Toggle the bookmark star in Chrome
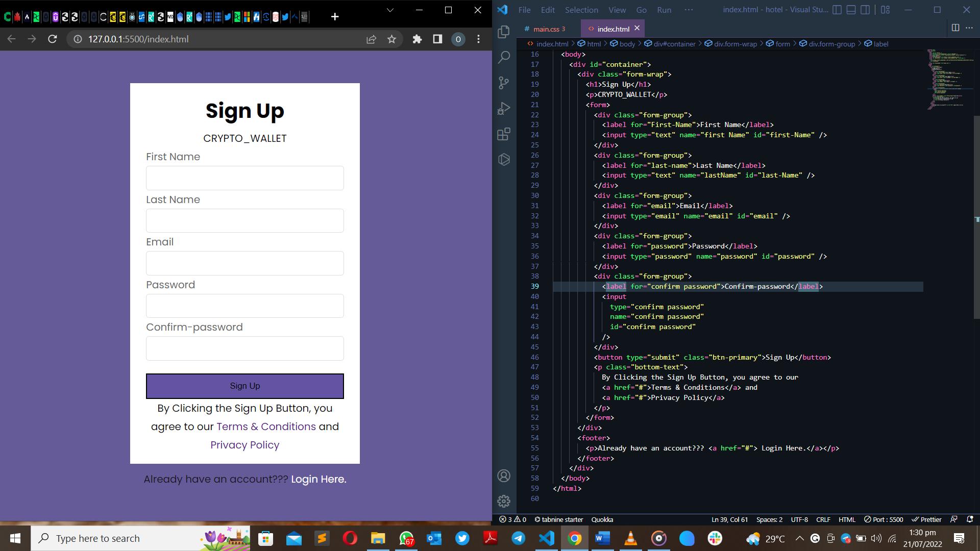Viewport: 980px width, 551px height. click(x=391, y=39)
